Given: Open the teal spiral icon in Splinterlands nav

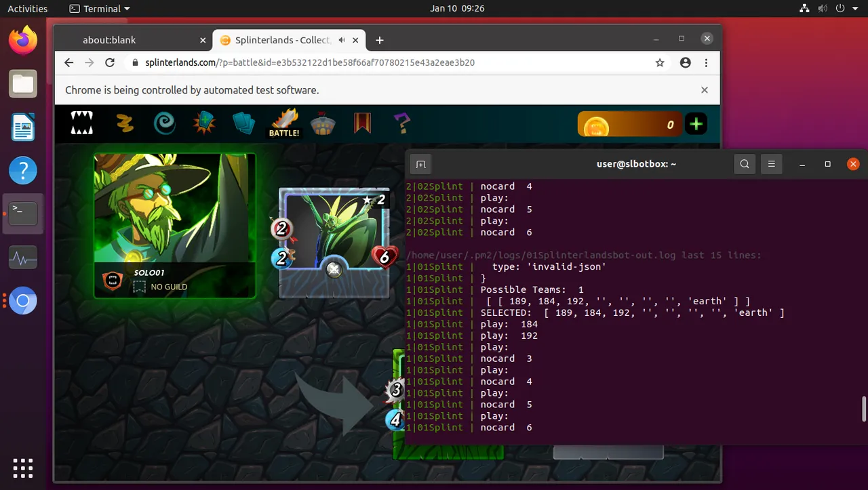Looking at the screenshot, I should click(x=164, y=123).
